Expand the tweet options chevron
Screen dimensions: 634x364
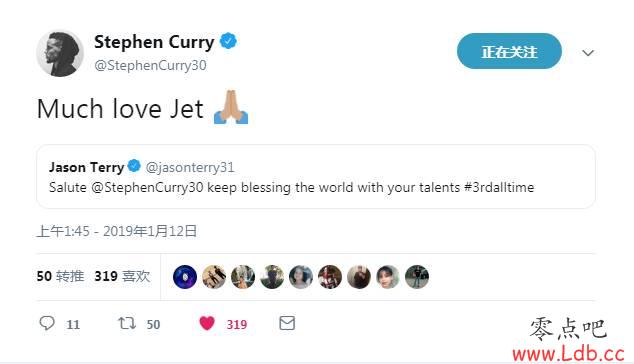tap(588, 53)
